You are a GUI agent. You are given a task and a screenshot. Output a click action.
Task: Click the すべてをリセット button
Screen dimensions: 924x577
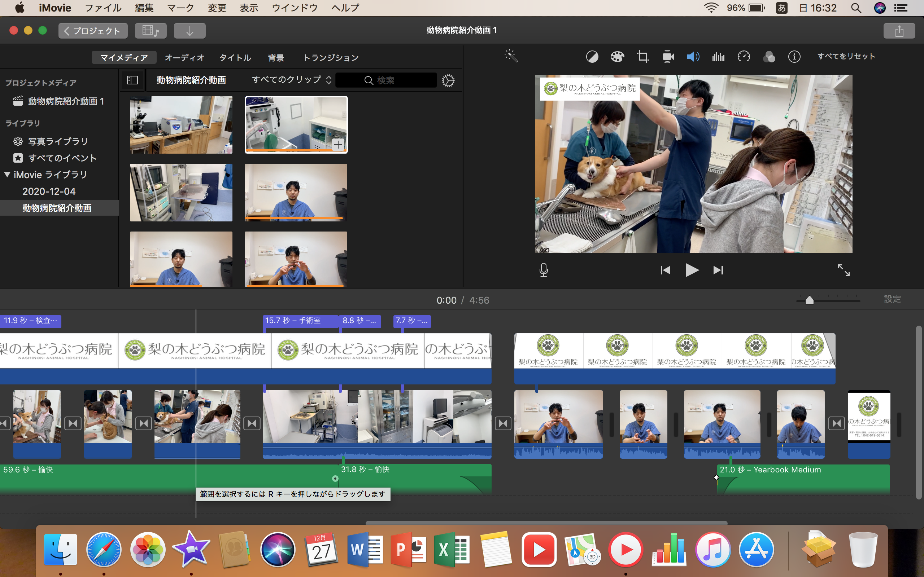[846, 57]
